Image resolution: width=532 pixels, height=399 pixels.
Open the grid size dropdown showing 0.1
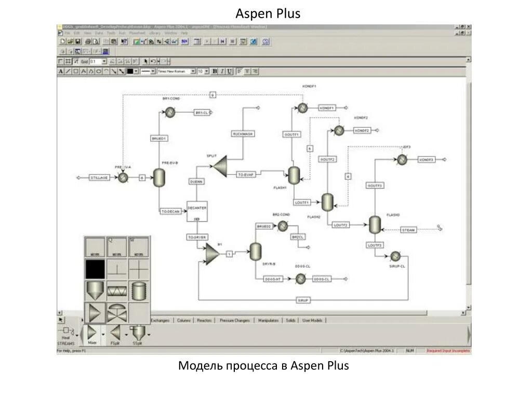click(104, 61)
